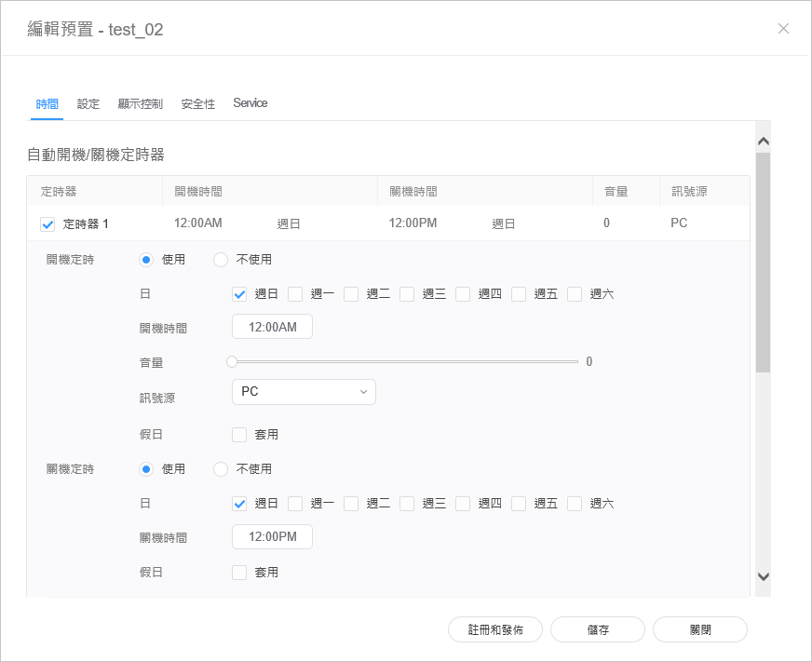The width and height of the screenshot is (812, 662).
Task: Click the 關閉 button
Action: (700, 629)
